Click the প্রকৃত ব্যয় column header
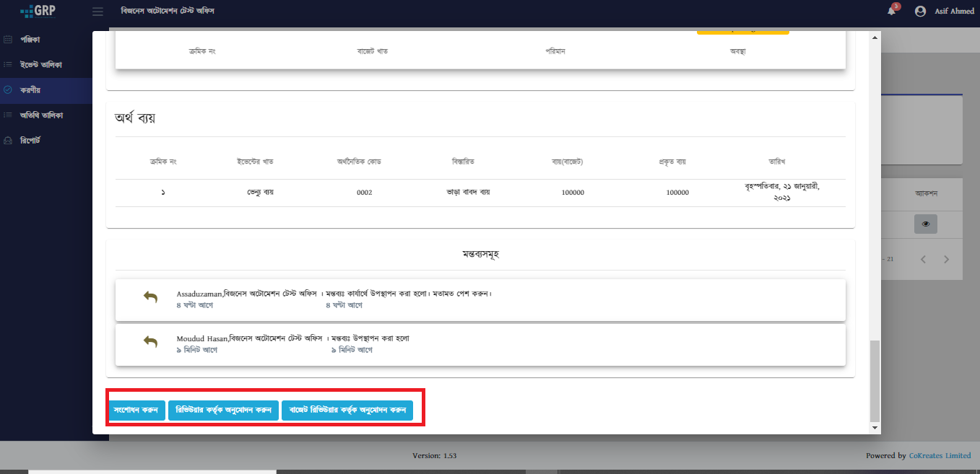 click(671, 161)
